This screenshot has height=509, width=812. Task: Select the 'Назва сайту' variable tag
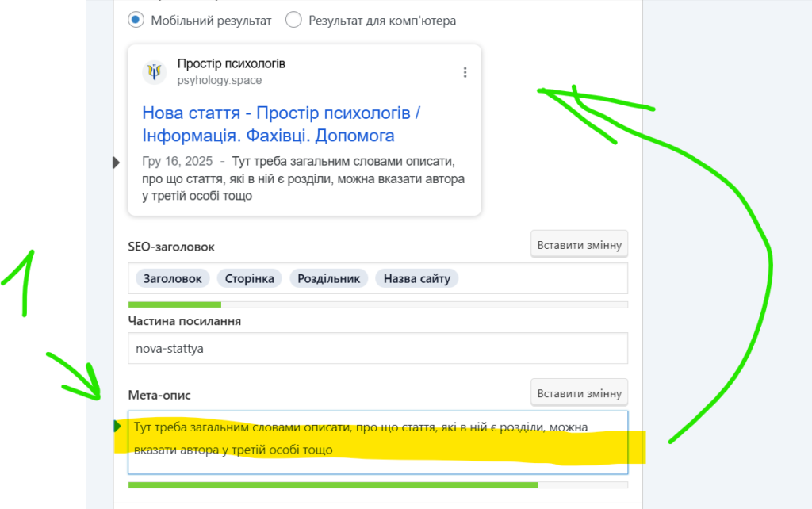click(x=416, y=278)
